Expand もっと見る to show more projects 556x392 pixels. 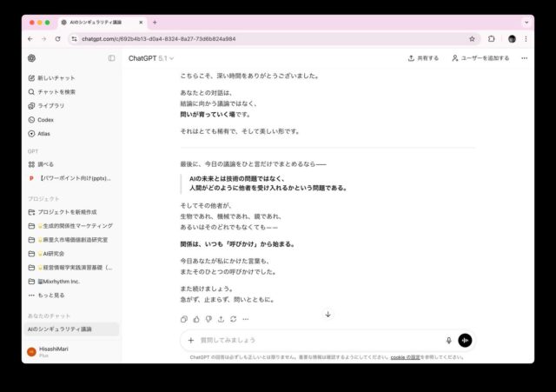pyautogui.click(x=46, y=296)
